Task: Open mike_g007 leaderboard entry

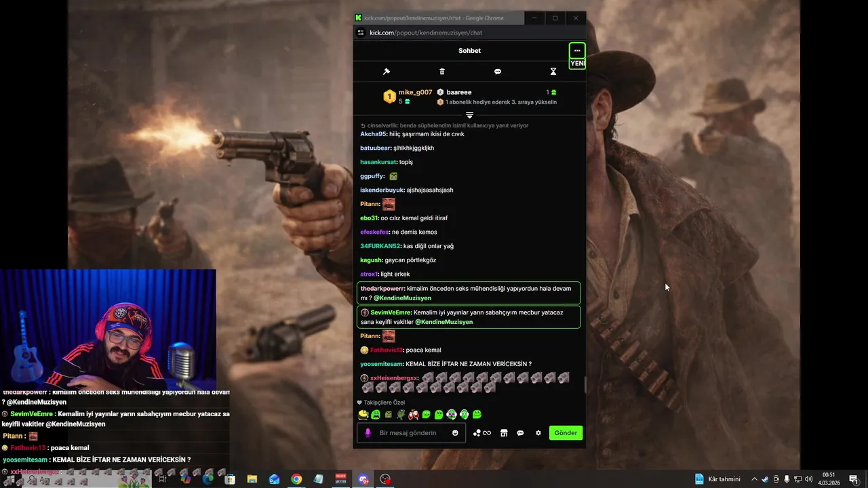Action: pos(408,96)
